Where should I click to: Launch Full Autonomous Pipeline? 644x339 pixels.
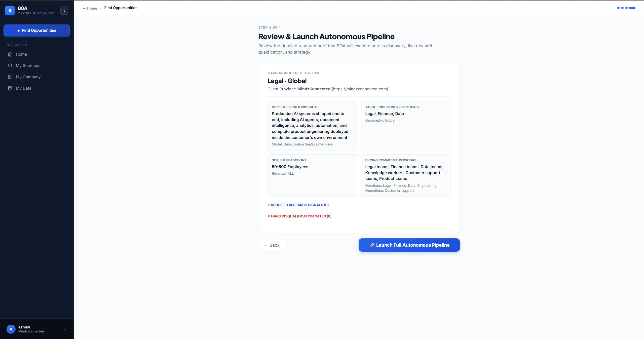coord(409,245)
